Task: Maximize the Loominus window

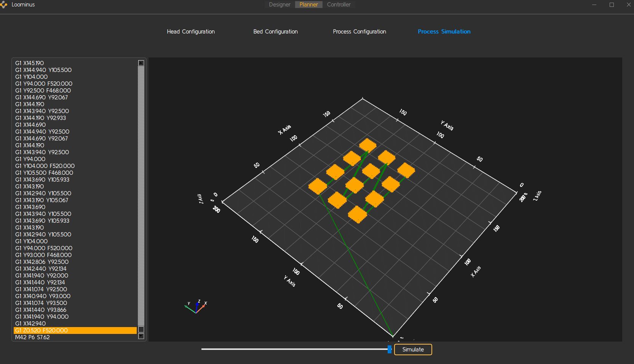Action: coord(612,5)
